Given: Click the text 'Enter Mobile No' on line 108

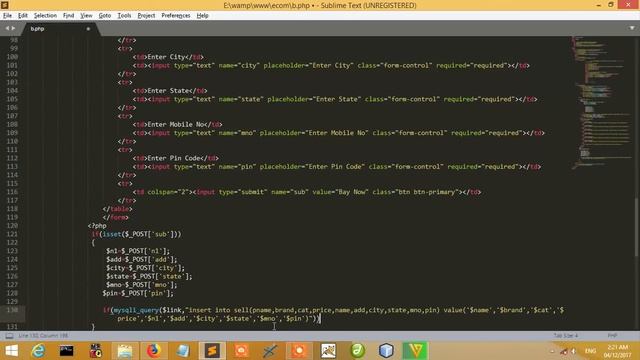Looking at the screenshot, I should [x=176, y=124].
